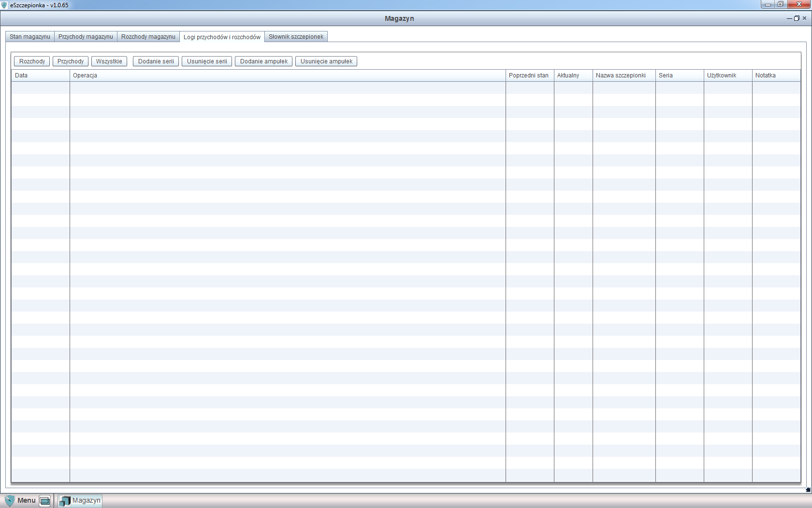Viewport: 812px width, 508px height.
Task: Select the Magazyn window taskbar item
Action: (x=80, y=500)
